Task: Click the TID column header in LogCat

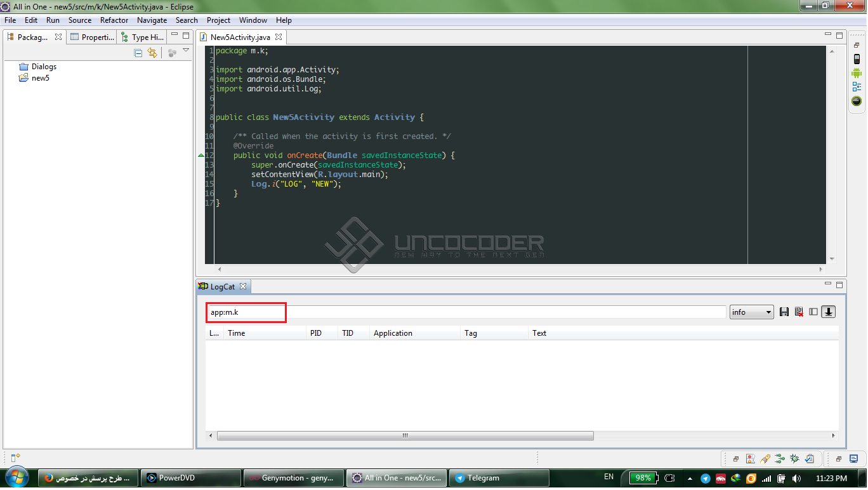Action: (353, 333)
